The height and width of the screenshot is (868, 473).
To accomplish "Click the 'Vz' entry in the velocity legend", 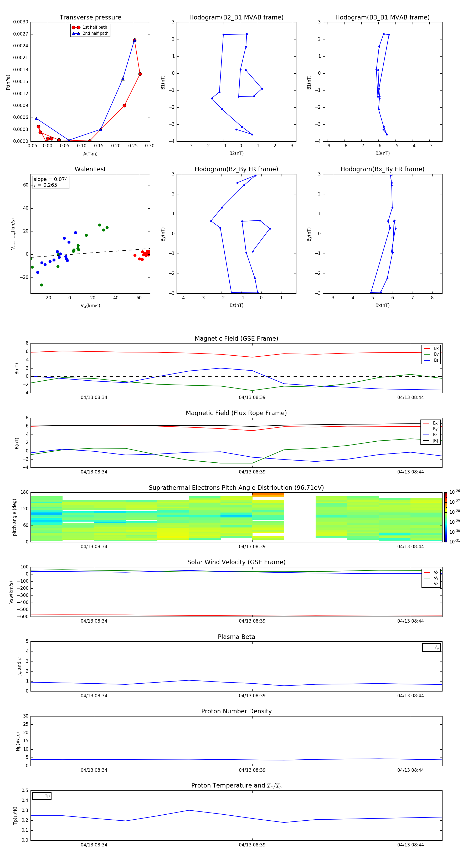I will coord(431,584).
